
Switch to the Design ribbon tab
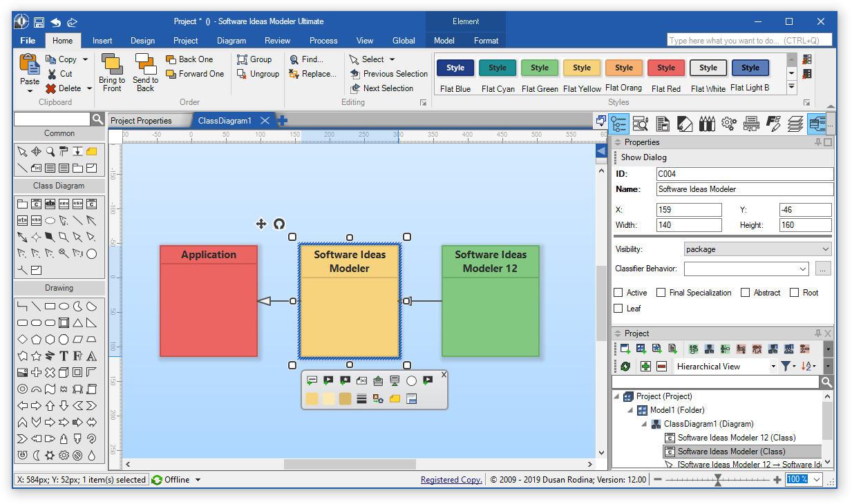[x=142, y=41]
